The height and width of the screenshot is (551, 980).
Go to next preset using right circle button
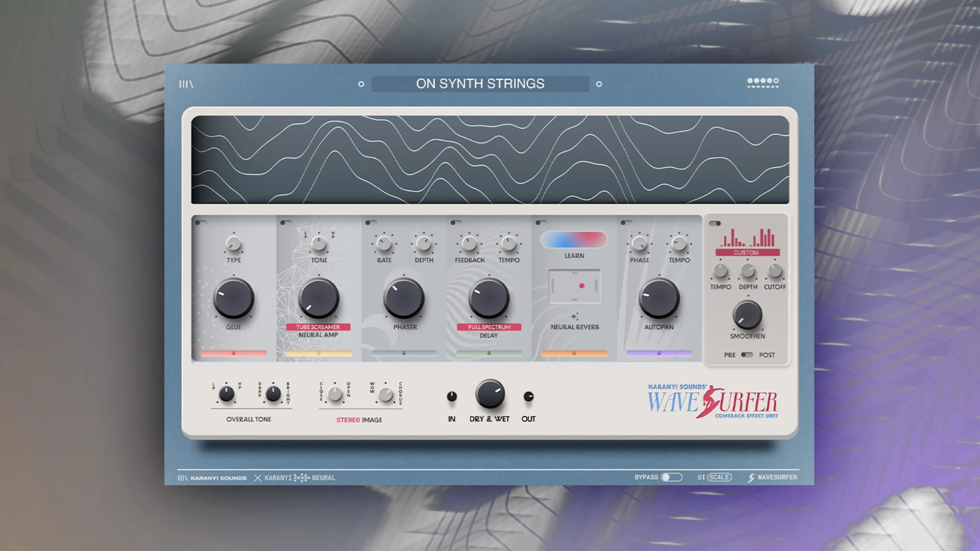click(x=599, y=84)
